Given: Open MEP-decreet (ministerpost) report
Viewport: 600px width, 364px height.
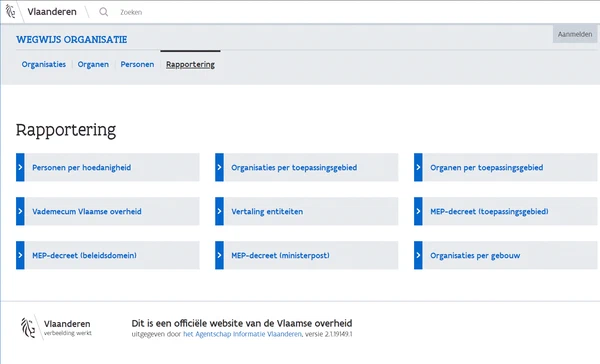Looking at the screenshot, I should [x=307, y=255].
